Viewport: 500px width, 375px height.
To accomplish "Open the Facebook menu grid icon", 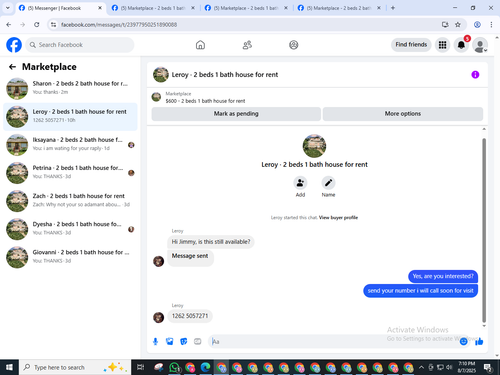I will click(x=442, y=45).
